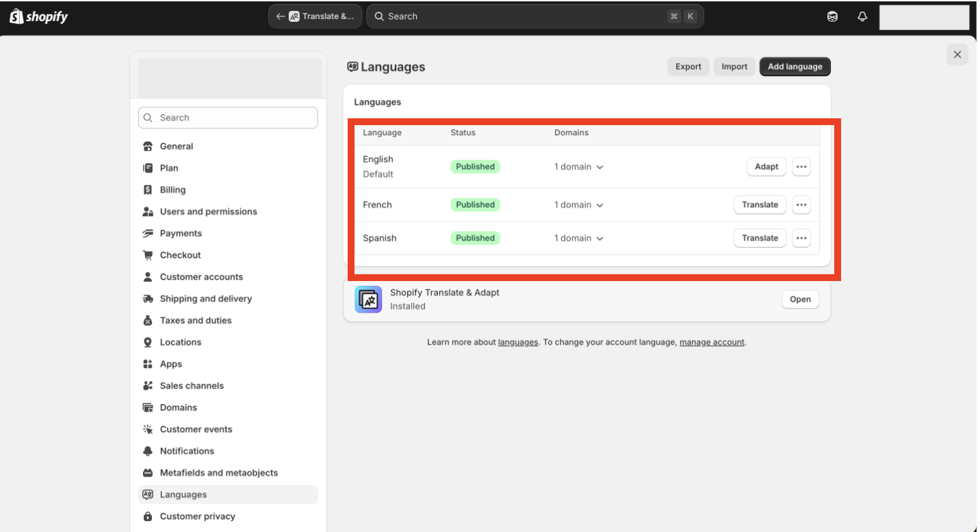Click the Import button

click(734, 66)
